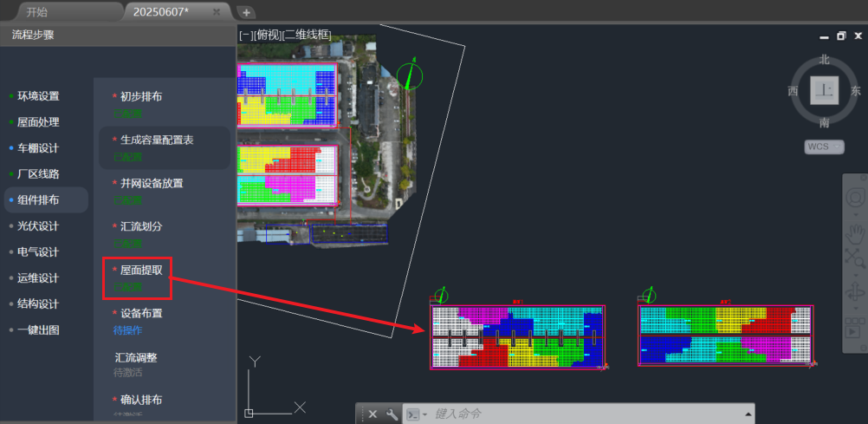Expand the recent commands dropdown arrow
This screenshot has width=868, height=424.
point(425,414)
